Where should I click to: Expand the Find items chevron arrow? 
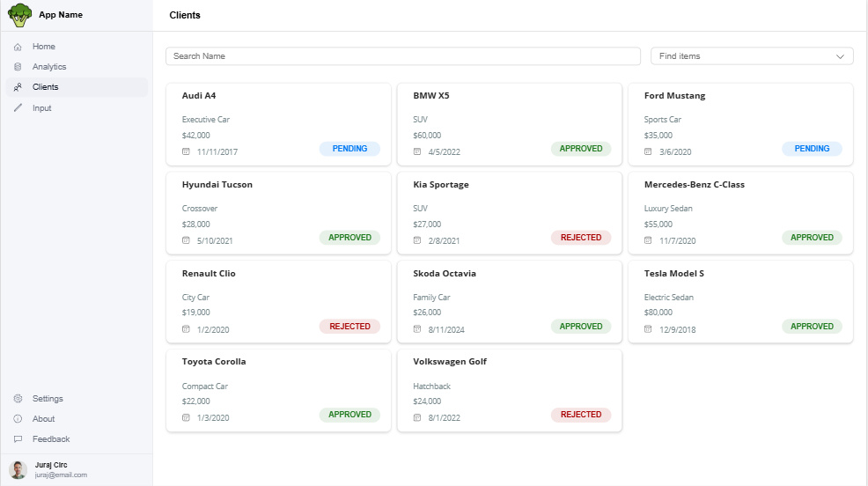pyautogui.click(x=840, y=56)
